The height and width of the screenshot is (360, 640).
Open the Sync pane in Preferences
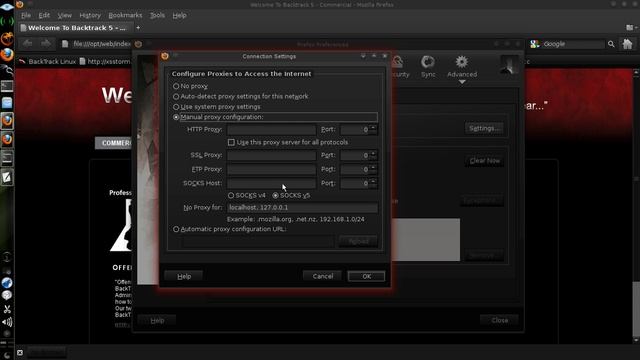(428, 67)
